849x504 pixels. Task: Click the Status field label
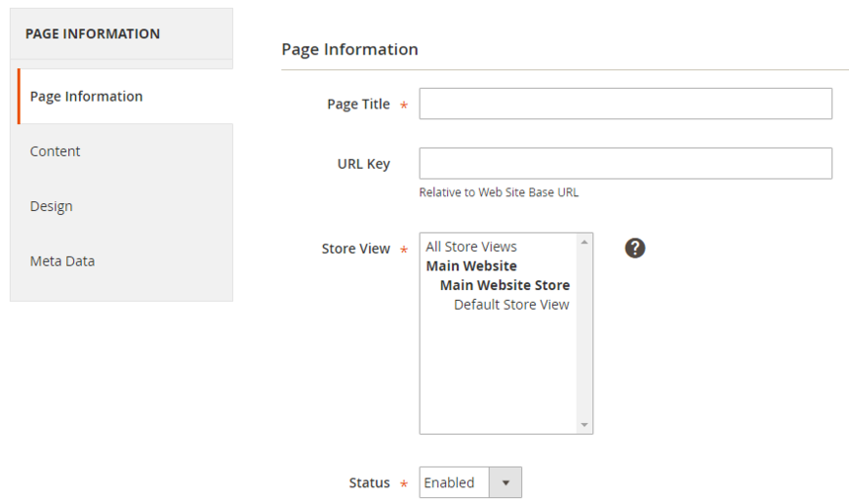(369, 483)
